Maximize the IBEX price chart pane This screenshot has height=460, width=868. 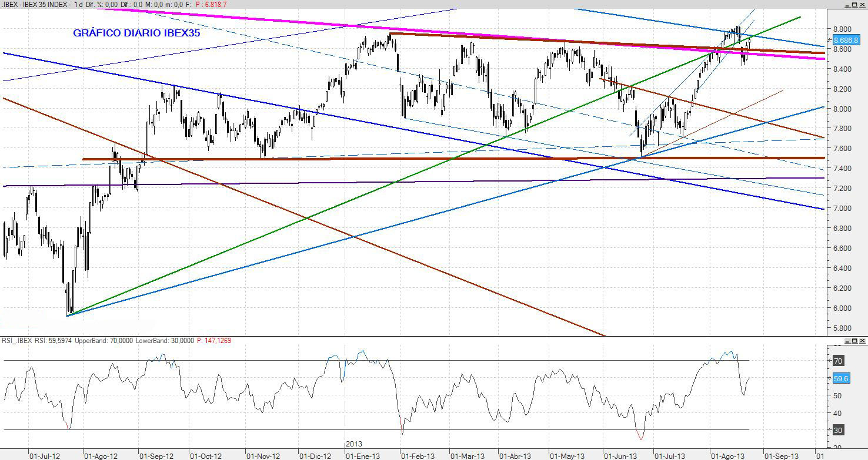coord(853,5)
